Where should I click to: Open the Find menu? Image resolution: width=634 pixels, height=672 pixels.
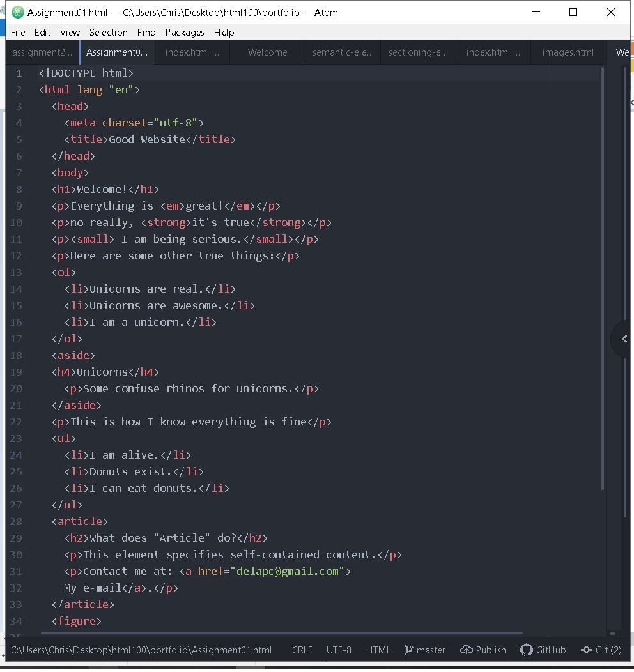click(x=146, y=33)
